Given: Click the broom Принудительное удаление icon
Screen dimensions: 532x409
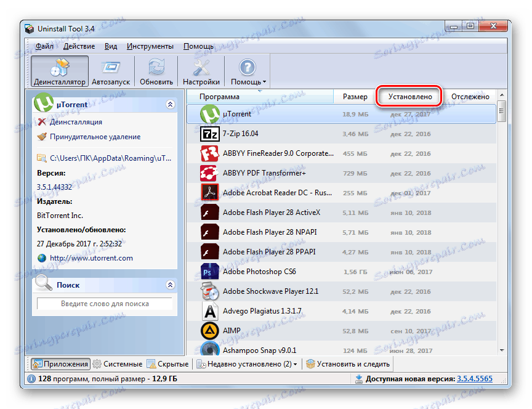Looking at the screenshot, I should coord(42,137).
